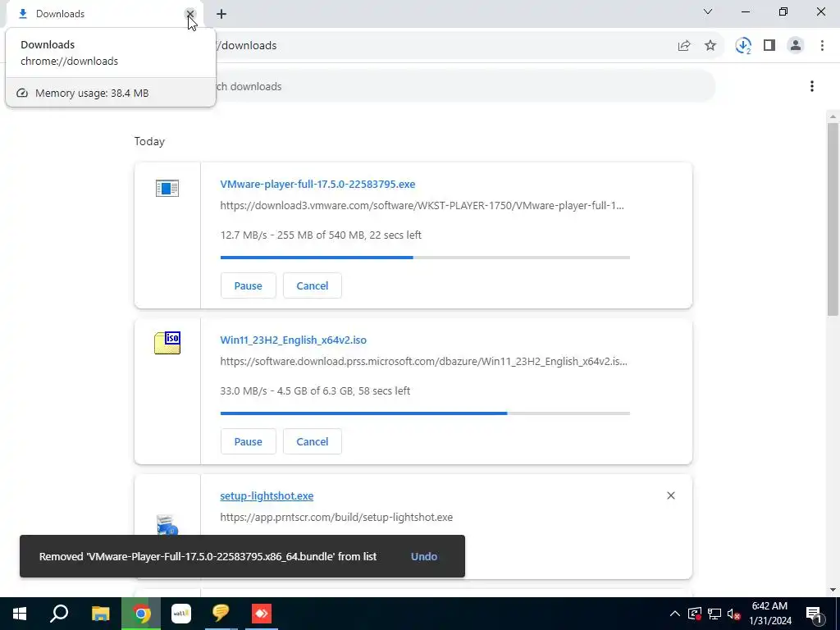Click the VMware download progress bar

425,258
